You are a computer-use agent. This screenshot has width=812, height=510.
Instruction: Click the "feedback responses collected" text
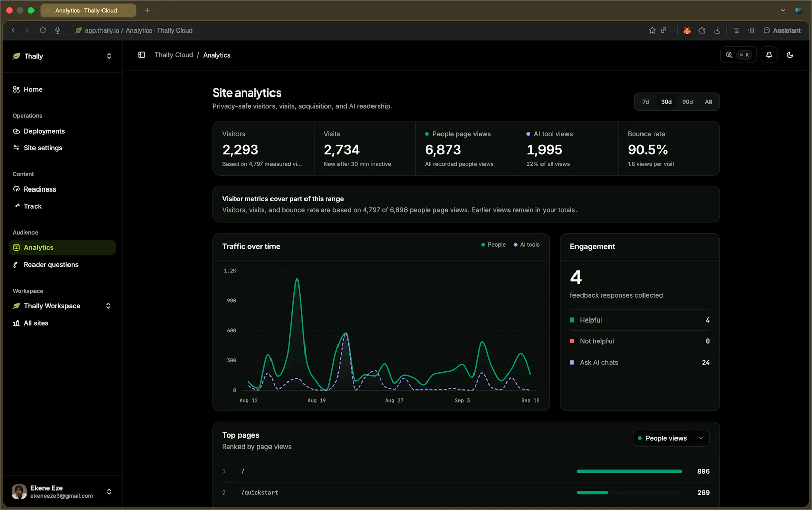click(x=616, y=295)
